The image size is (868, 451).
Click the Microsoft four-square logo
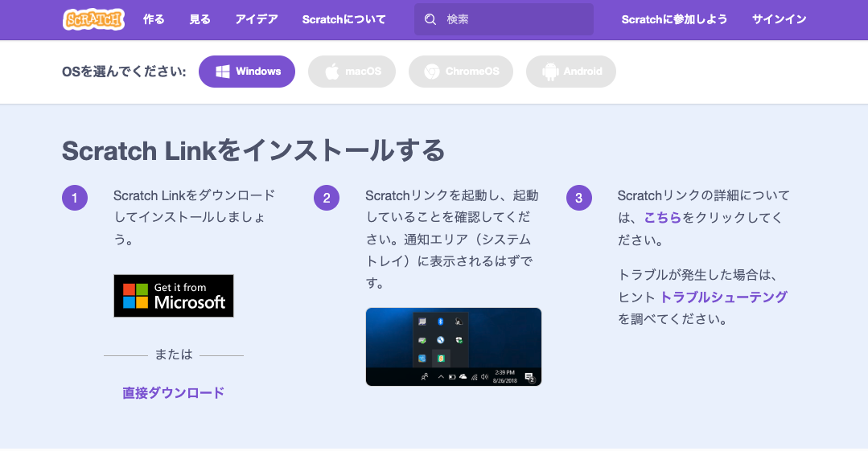136,296
